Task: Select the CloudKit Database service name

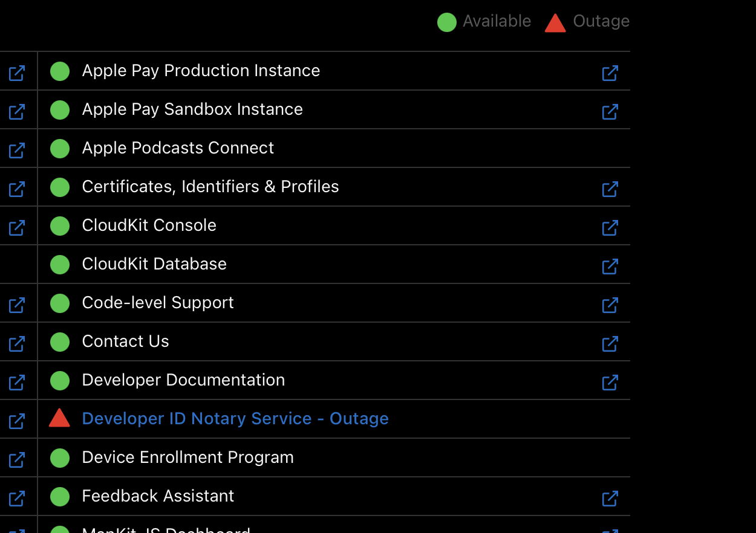Action: (154, 264)
